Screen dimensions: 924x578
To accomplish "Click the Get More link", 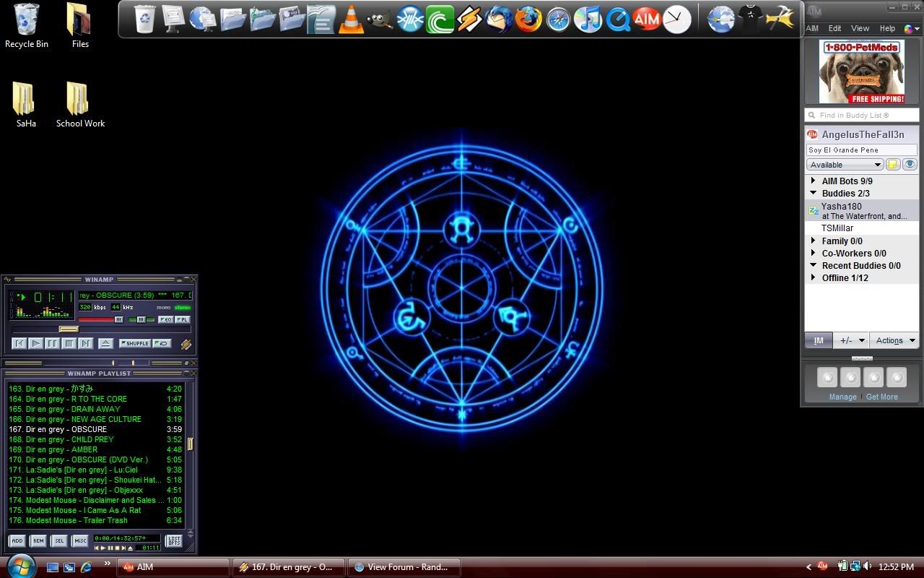I will 881,397.
